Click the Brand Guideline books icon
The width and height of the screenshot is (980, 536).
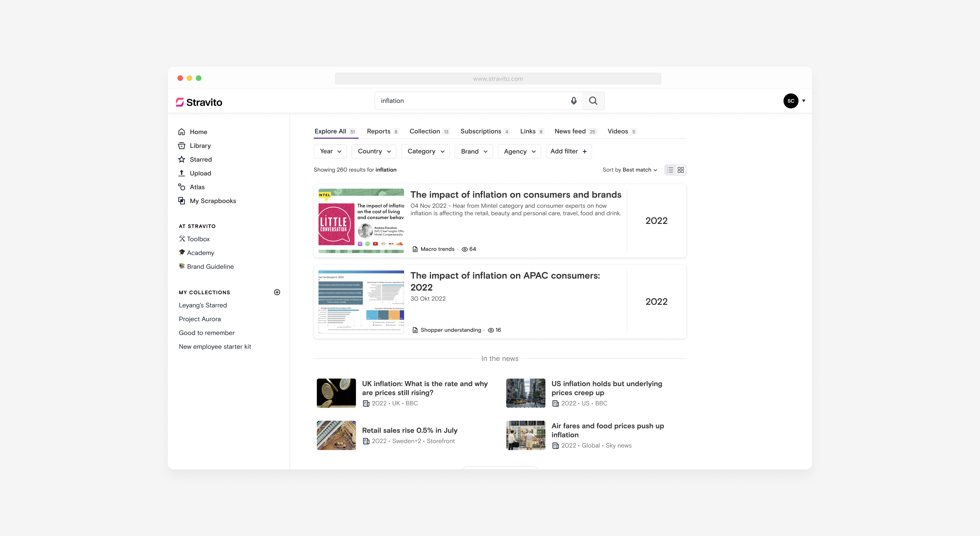tap(182, 266)
